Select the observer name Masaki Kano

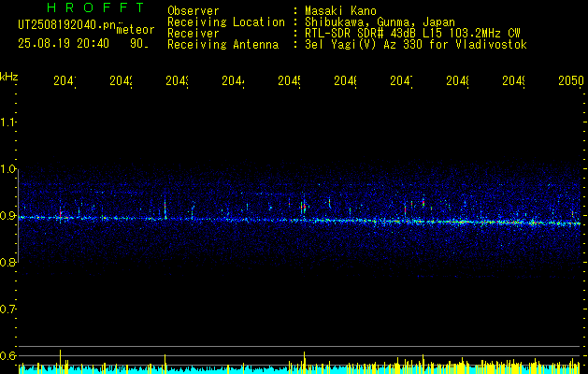pyautogui.click(x=340, y=11)
